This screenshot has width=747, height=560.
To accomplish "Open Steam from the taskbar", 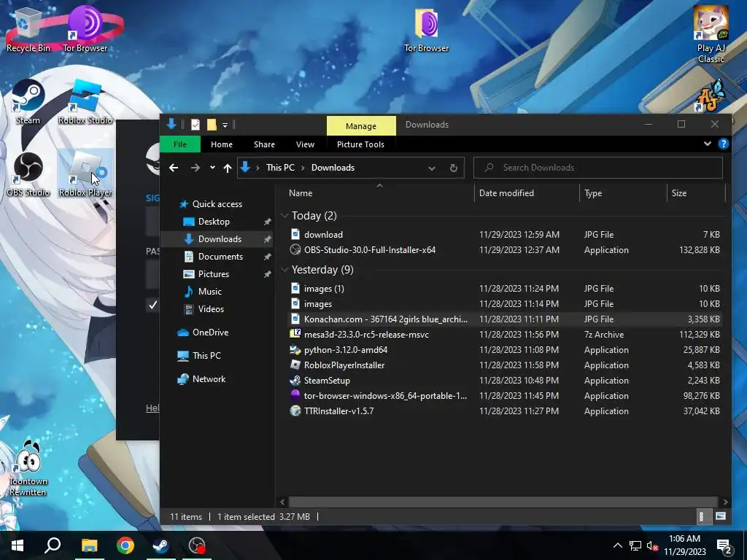I will [161, 545].
